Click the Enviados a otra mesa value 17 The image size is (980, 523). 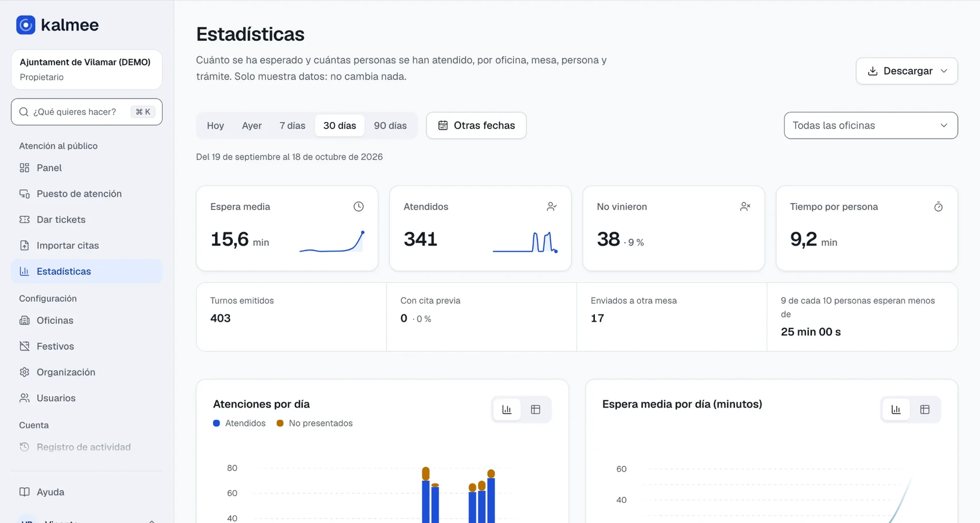(x=597, y=318)
